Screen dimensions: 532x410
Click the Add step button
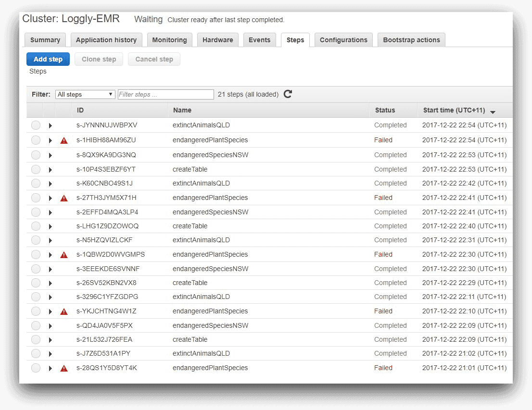click(x=48, y=59)
